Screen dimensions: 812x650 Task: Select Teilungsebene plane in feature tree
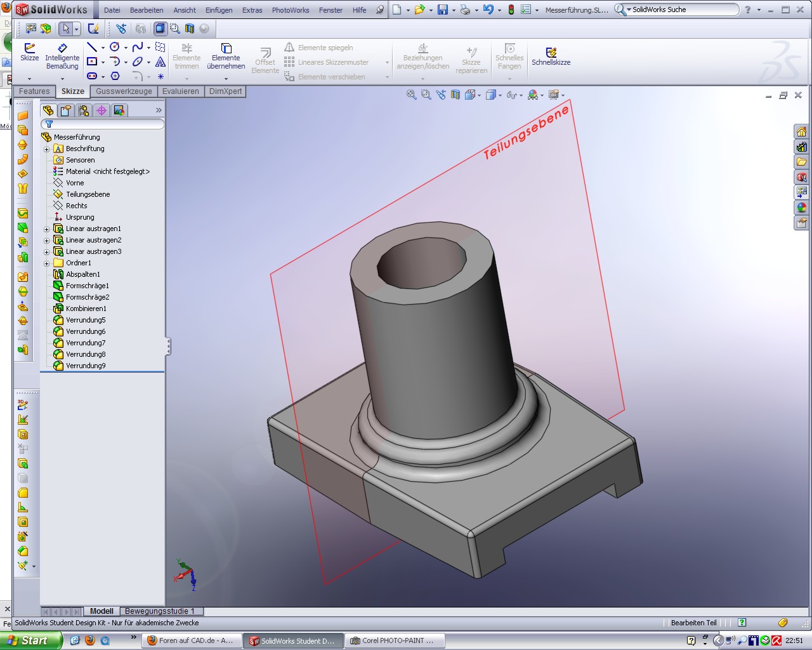[x=88, y=194]
